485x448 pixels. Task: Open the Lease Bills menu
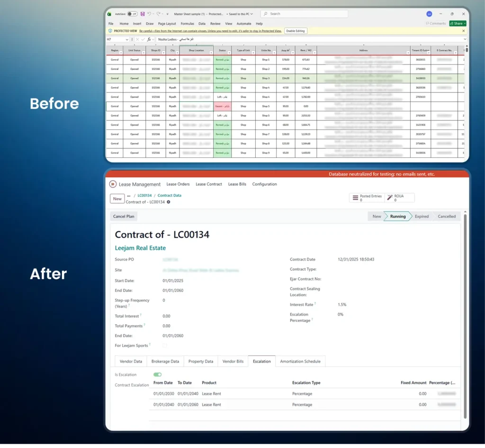click(x=237, y=184)
